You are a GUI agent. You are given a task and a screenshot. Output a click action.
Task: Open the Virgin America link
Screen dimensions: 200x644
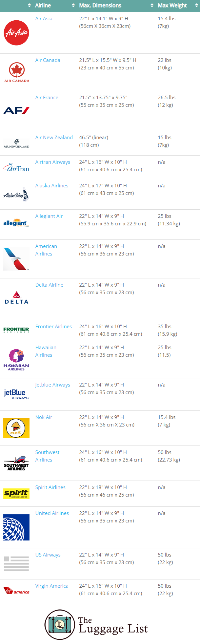[52, 586]
